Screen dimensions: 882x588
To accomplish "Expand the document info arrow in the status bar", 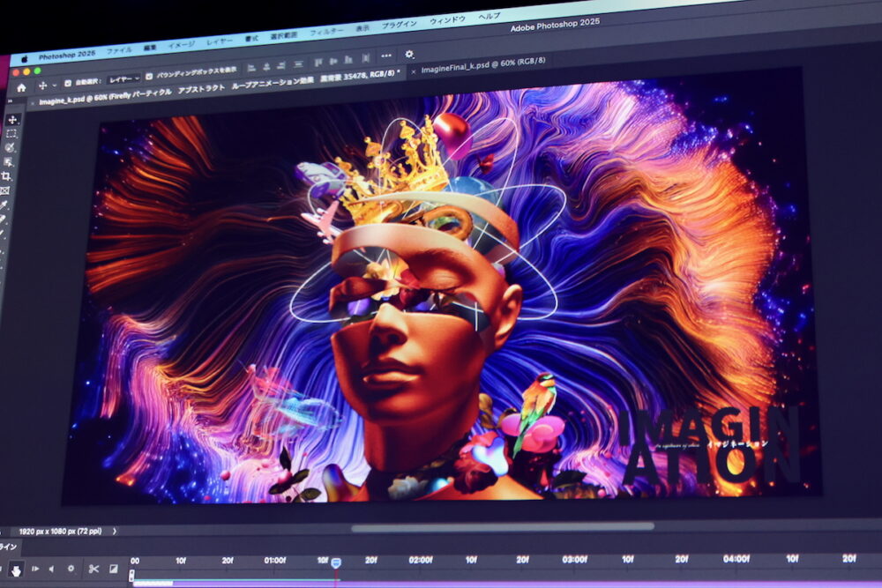I will tap(114, 531).
